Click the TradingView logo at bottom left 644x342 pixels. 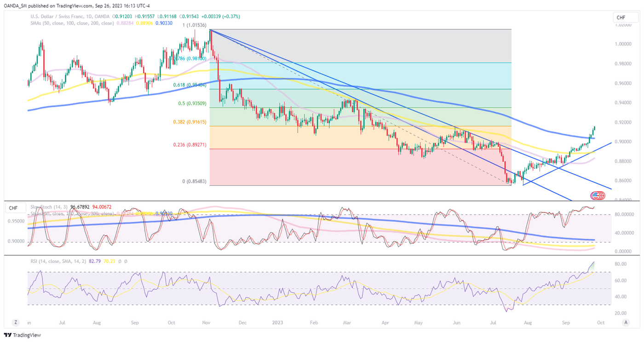22,335
